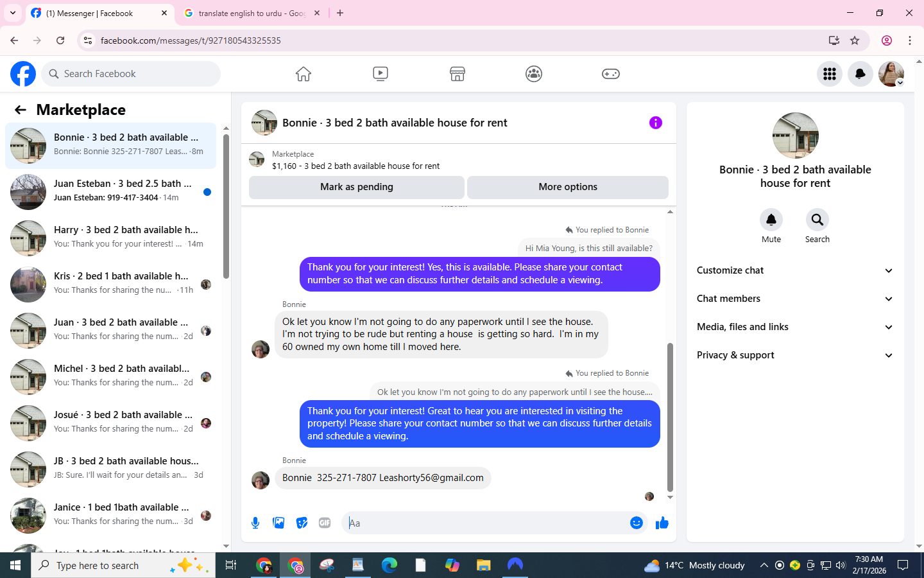Click the conversation list scrollbar

(x=226, y=206)
